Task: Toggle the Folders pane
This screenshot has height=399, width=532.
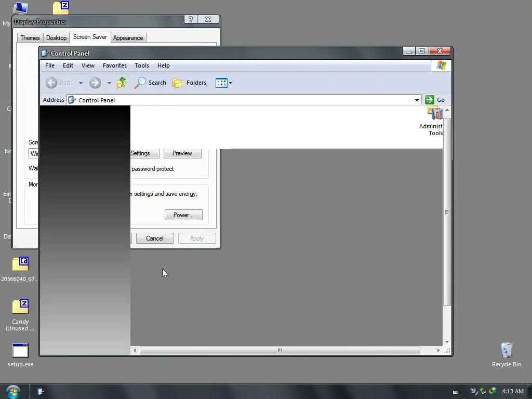Action: click(189, 83)
